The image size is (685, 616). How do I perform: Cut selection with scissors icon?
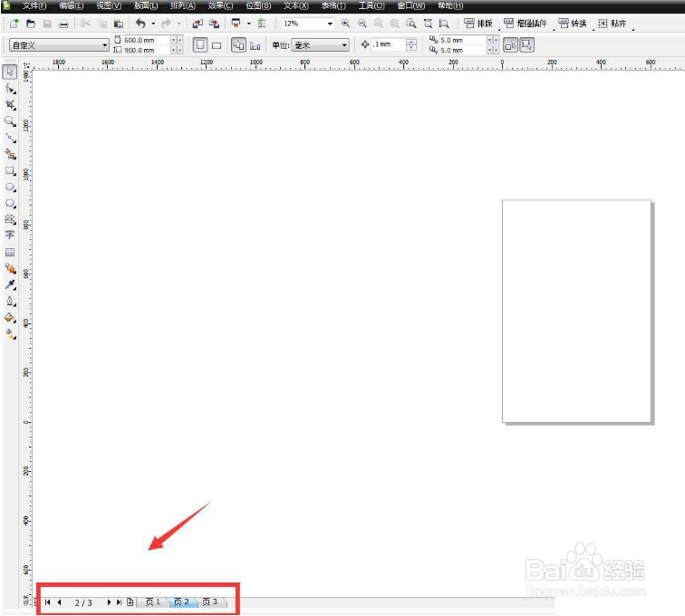pyautogui.click(x=85, y=24)
